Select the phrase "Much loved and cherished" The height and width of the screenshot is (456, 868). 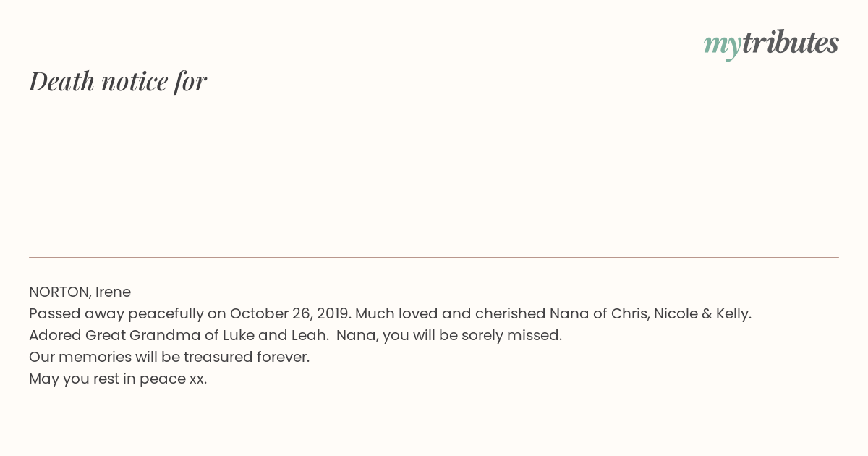450,314
